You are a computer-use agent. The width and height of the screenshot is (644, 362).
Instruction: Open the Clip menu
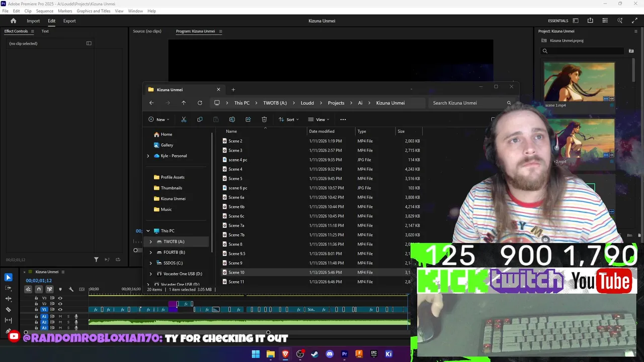(x=28, y=11)
